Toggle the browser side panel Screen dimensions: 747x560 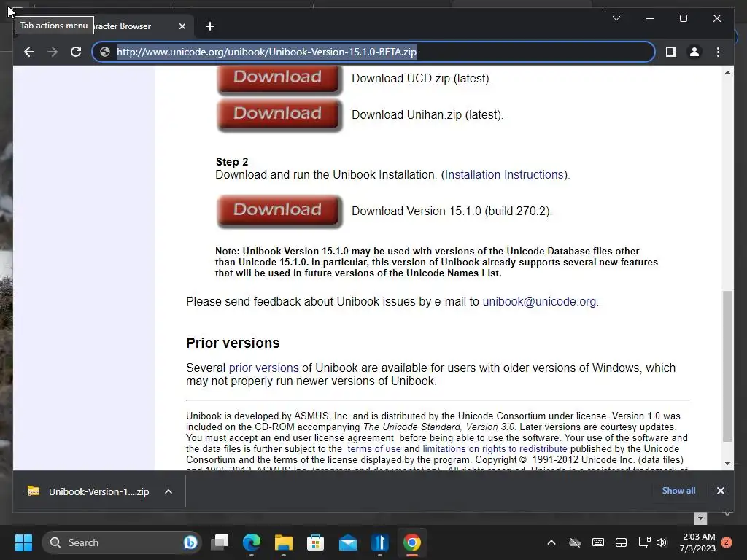[x=671, y=52]
